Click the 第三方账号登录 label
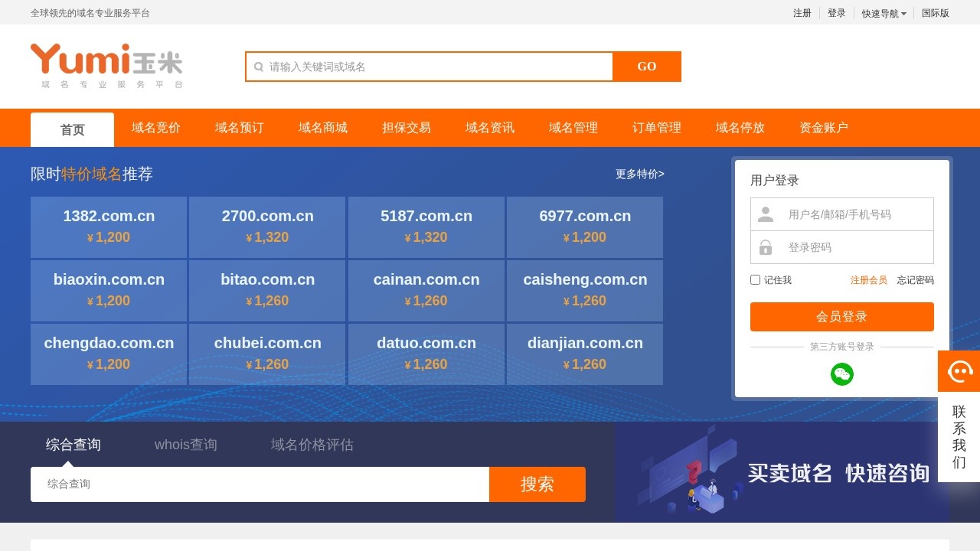Viewport: 980px width, 551px height. [x=842, y=347]
